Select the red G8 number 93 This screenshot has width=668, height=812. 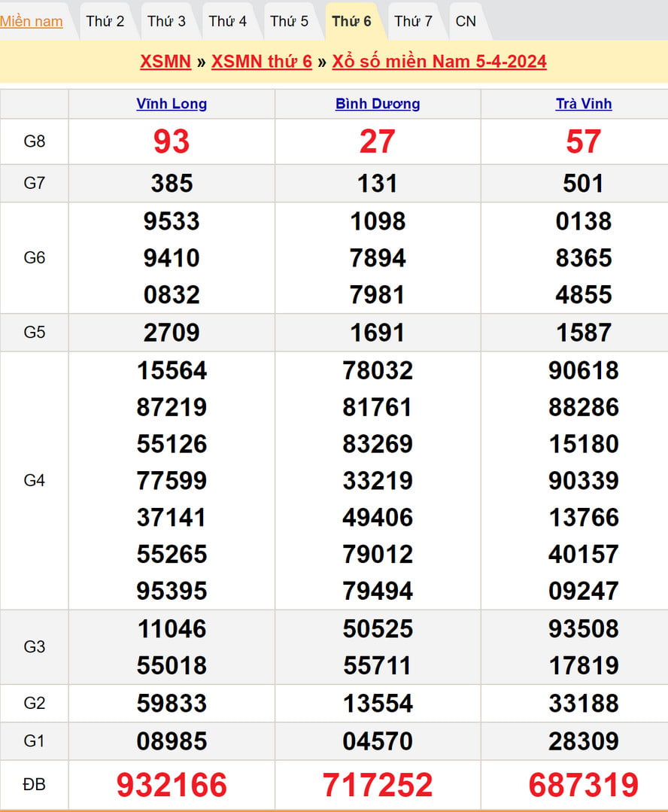tap(172, 141)
